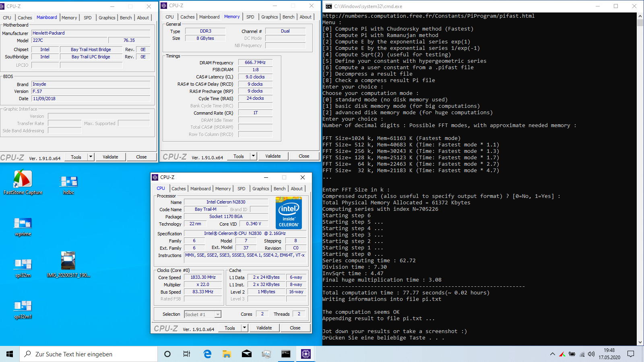
Task: Click the taskbar search box
Action: 89,354
